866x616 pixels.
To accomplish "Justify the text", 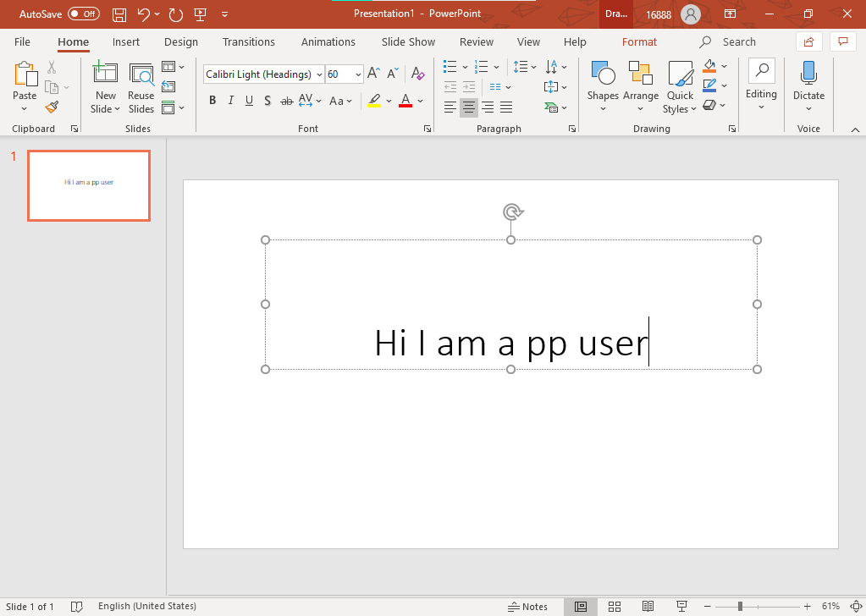I will pyautogui.click(x=506, y=107).
